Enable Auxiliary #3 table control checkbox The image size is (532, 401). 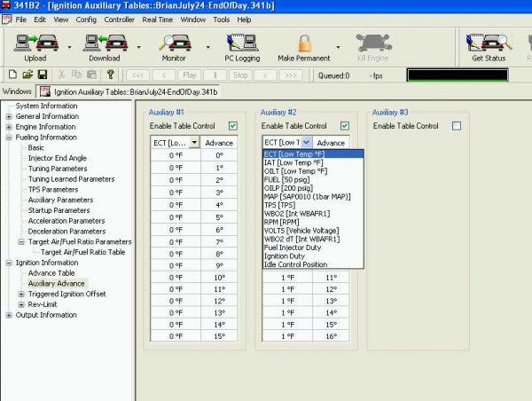pyautogui.click(x=457, y=126)
